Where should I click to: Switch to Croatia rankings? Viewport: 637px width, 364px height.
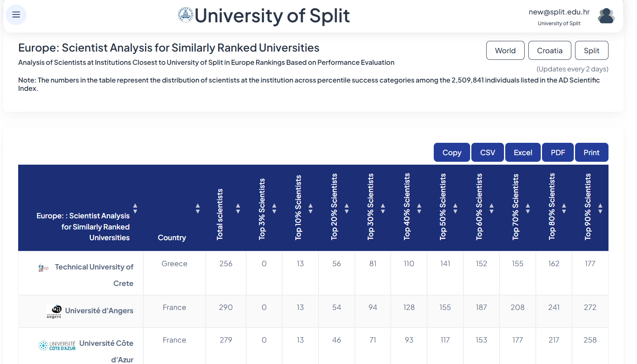point(550,50)
